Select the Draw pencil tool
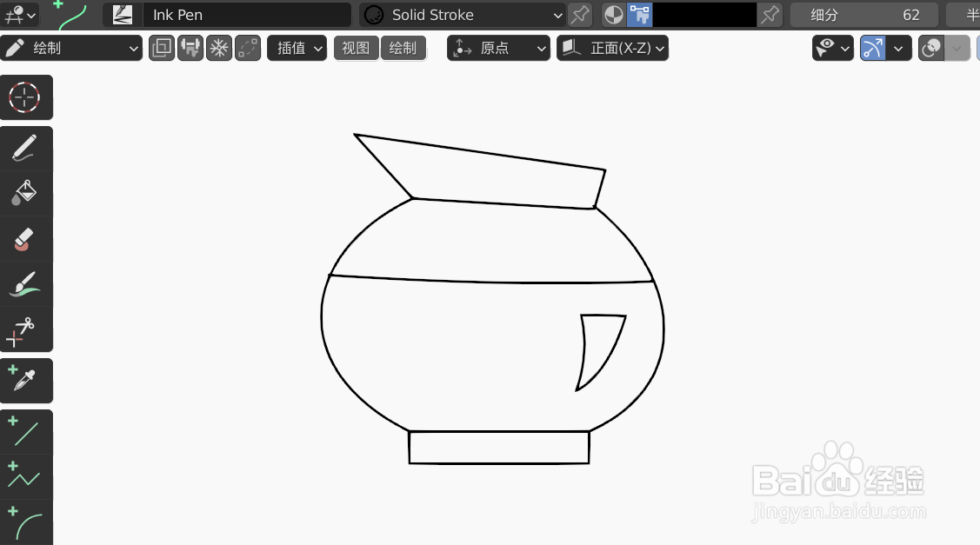This screenshot has width=980, height=545. point(25,149)
